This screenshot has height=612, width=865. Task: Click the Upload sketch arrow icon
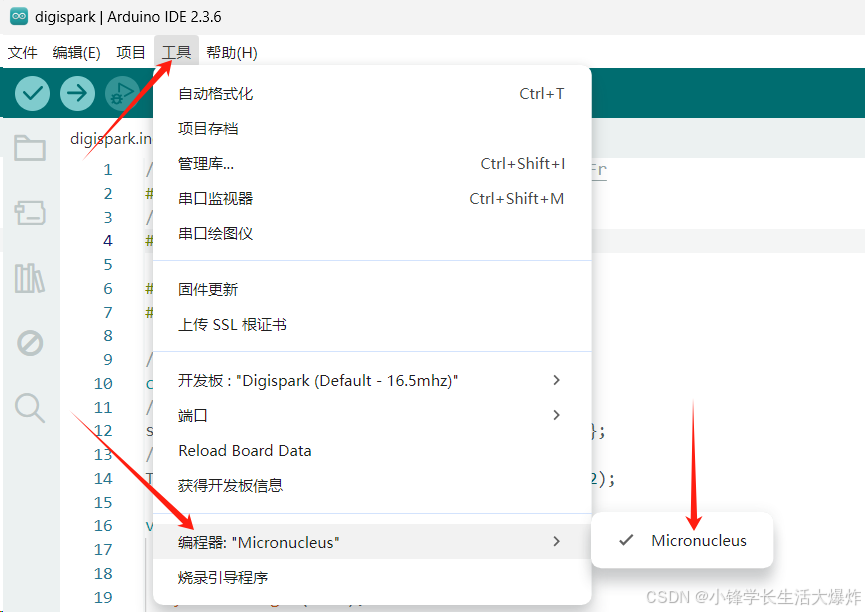(77, 92)
